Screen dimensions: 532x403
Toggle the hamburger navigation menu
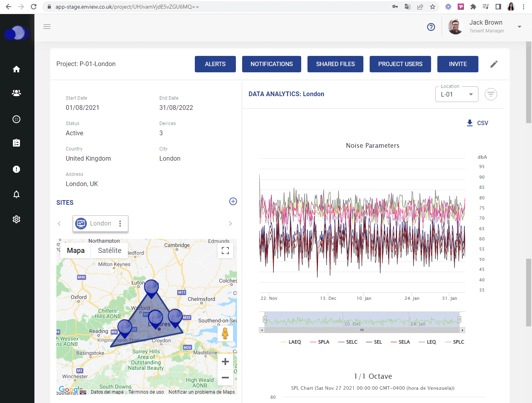47,27
